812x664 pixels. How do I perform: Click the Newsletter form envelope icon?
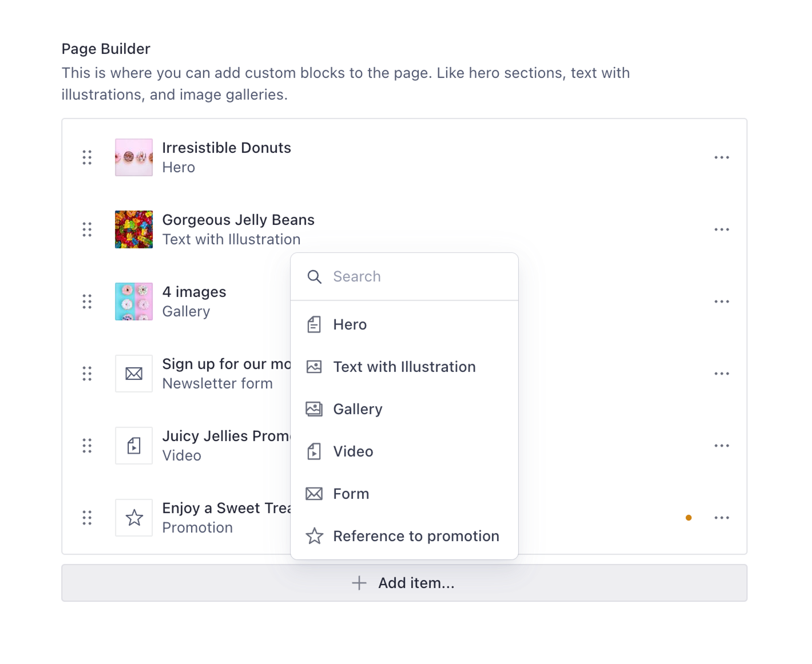click(x=134, y=374)
